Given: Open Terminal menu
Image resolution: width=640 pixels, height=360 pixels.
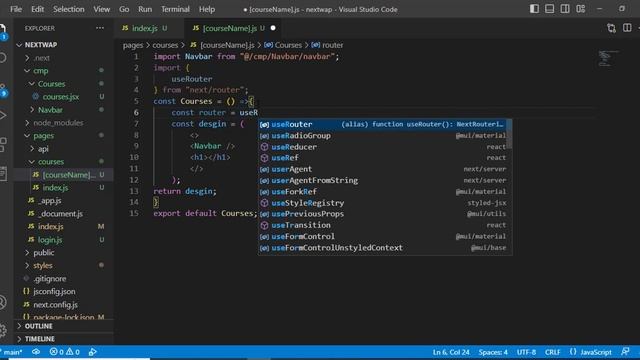Looking at the screenshot, I should pos(175,9).
